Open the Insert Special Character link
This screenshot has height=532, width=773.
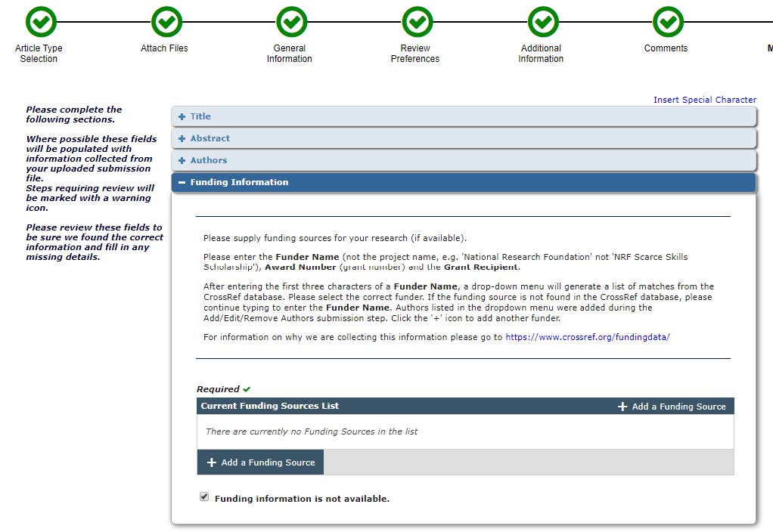(x=704, y=100)
